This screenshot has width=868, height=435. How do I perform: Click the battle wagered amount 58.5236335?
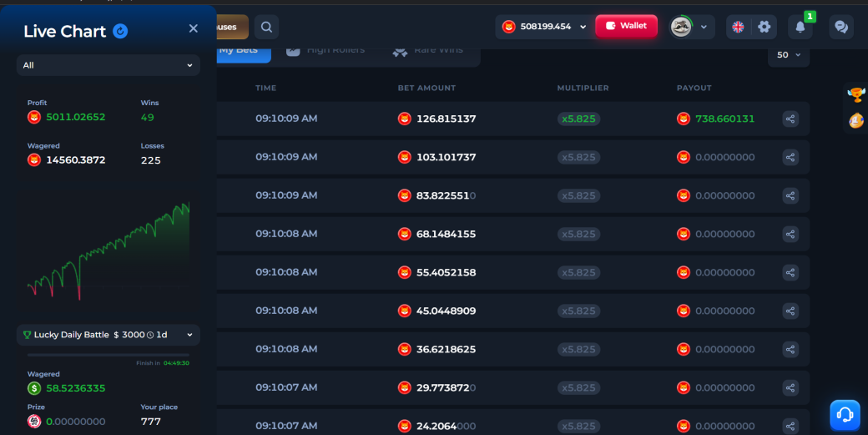pos(76,388)
